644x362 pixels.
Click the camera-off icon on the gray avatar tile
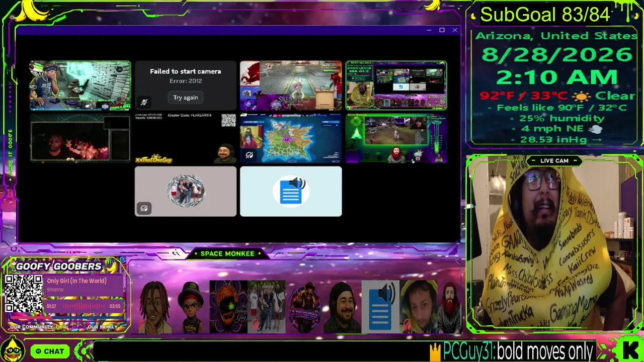pyautogui.click(x=144, y=208)
